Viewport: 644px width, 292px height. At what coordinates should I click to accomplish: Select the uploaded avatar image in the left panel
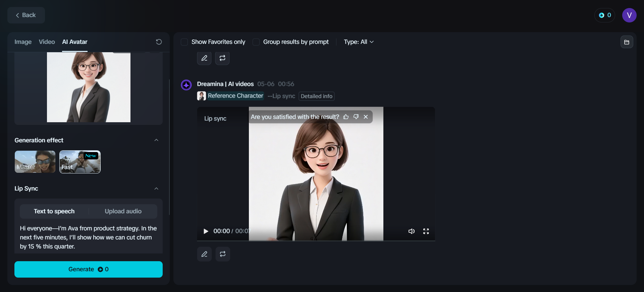point(89,87)
